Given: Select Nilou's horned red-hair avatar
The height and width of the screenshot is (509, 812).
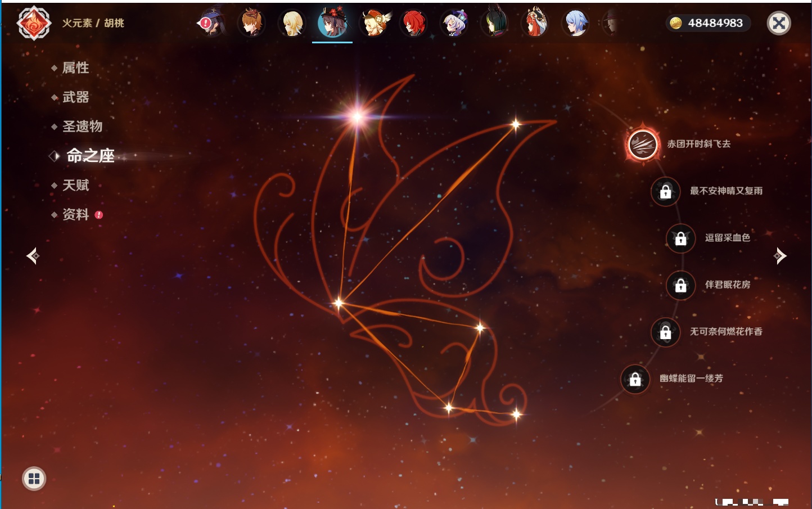Looking at the screenshot, I should tap(535, 23).
